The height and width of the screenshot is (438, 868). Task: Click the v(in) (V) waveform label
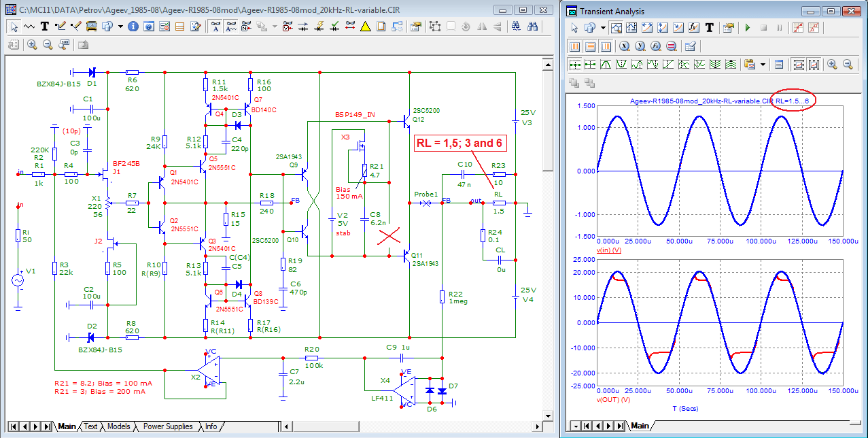pos(610,250)
